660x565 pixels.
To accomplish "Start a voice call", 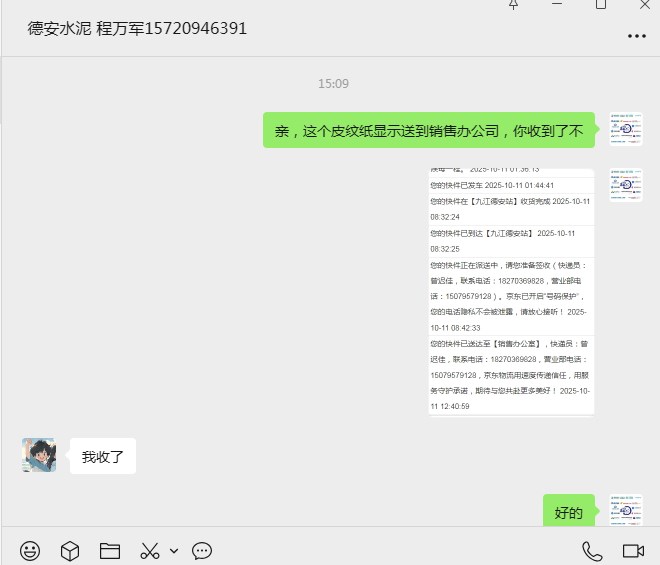I will pos(592,550).
